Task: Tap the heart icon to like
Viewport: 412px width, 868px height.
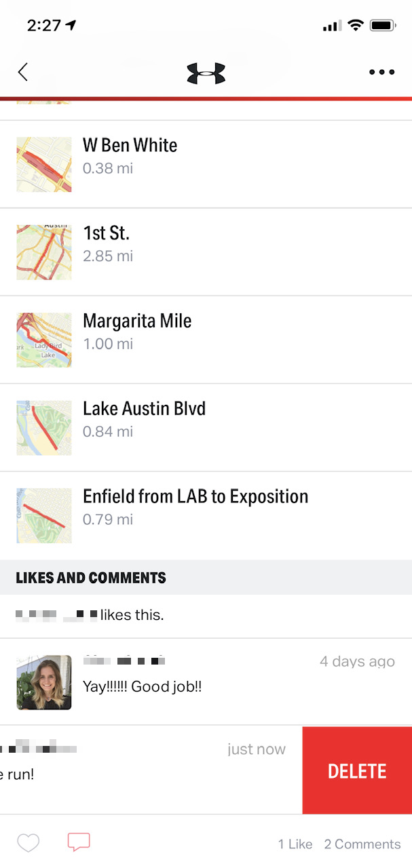Action: pos(28,843)
